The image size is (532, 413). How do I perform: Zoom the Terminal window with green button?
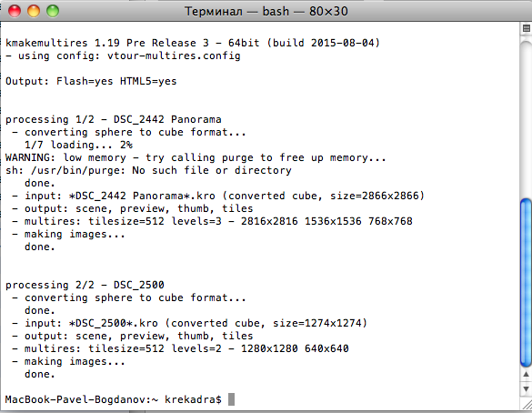click(53, 11)
